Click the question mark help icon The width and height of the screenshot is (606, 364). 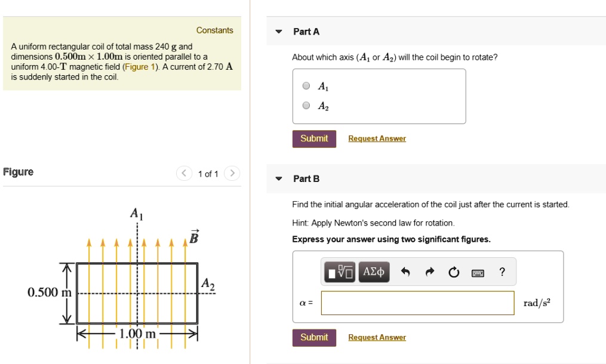[x=502, y=272]
